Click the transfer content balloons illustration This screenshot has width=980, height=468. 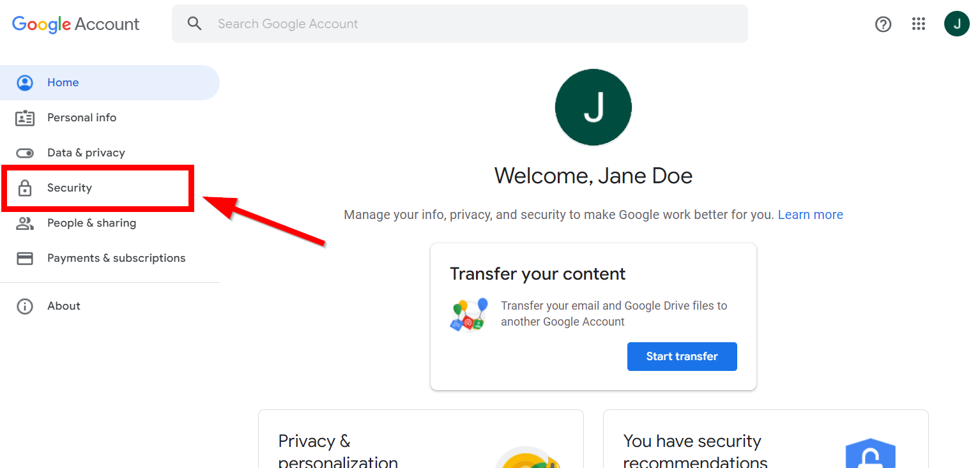469,315
